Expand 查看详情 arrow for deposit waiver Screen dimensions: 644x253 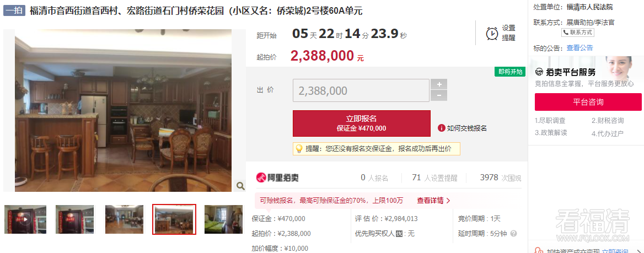pyautogui.click(x=448, y=201)
